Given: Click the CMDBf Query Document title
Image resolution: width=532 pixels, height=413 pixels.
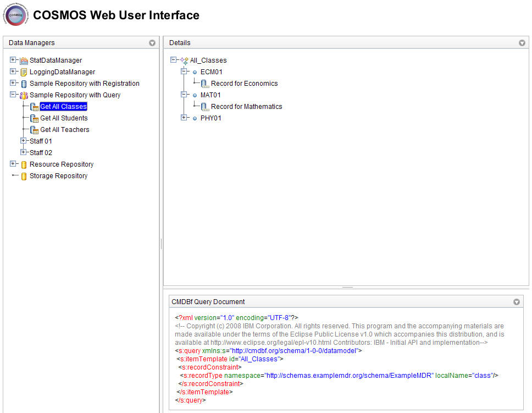Looking at the screenshot, I should click(x=208, y=302).
